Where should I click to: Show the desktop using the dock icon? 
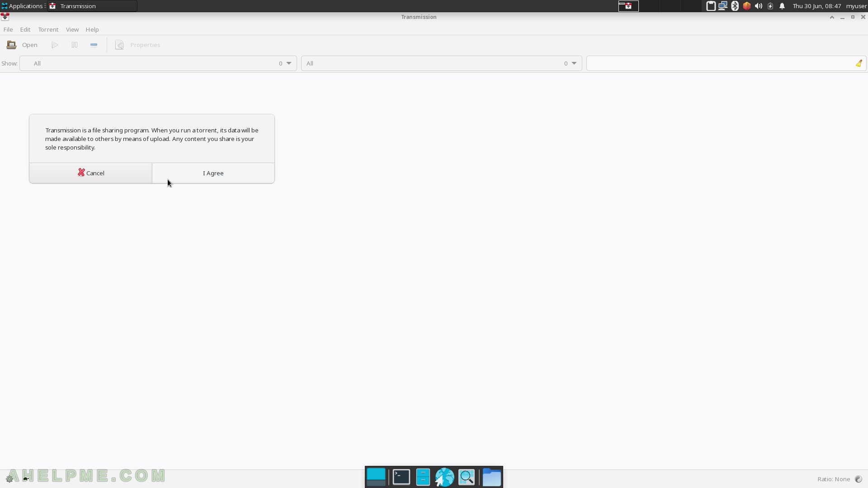click(x=376, y=477)
